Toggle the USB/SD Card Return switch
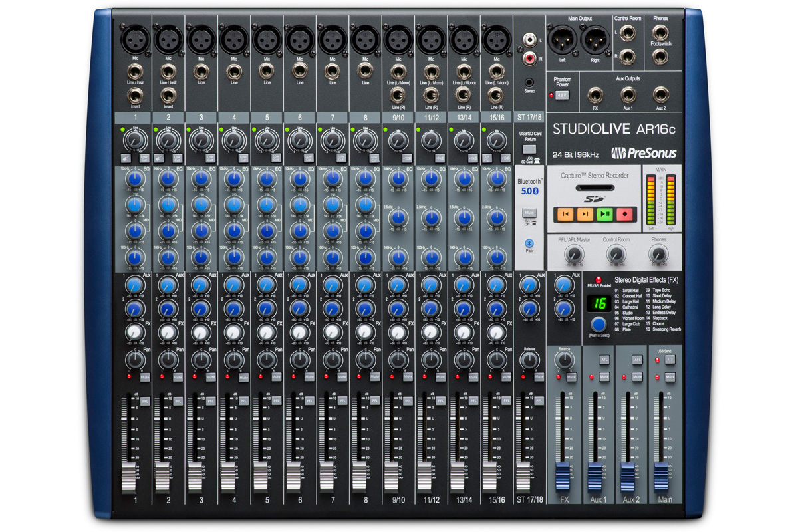The width and height of the screenshot is (798, 532). [530, 150]
